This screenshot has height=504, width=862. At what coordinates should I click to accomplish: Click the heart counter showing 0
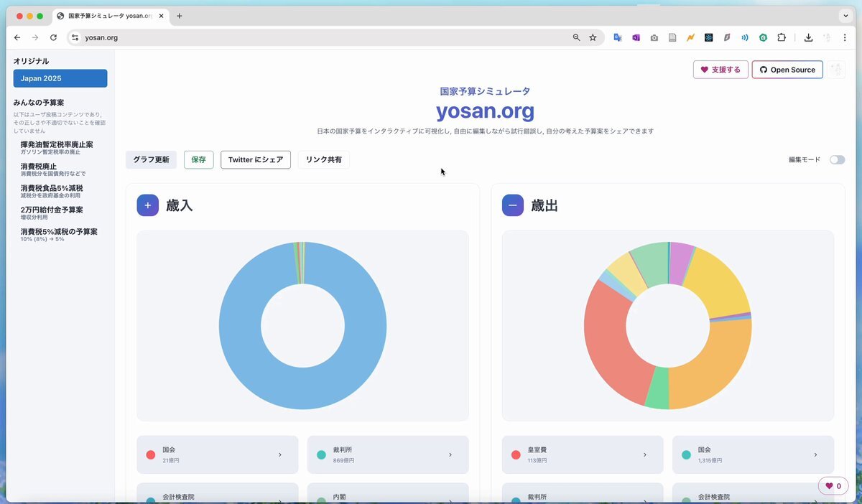click(x=833, y=486)
